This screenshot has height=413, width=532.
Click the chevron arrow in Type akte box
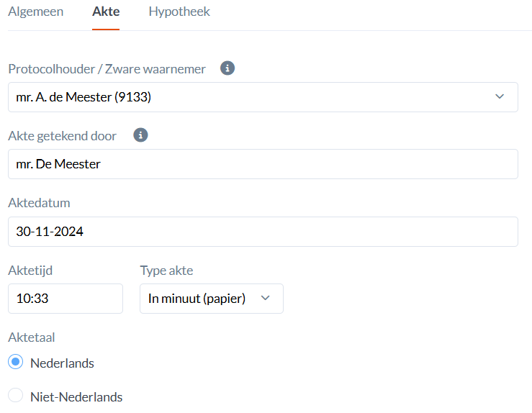coord(265,299)
